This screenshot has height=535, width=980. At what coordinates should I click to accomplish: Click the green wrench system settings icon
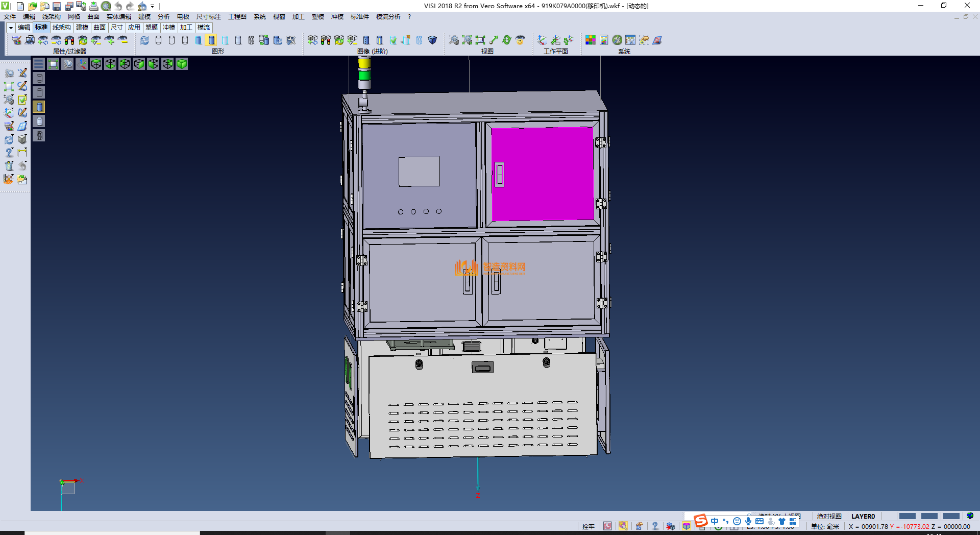[x=617, y=40]
